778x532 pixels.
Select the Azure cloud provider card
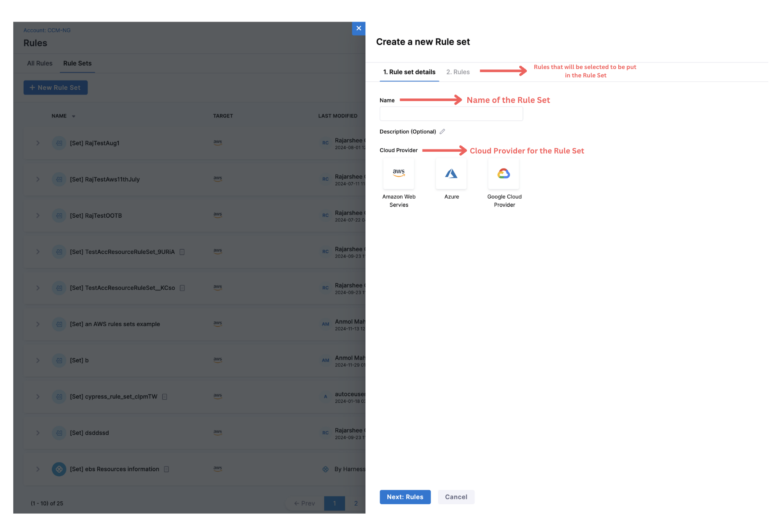[x=451, y=174]
